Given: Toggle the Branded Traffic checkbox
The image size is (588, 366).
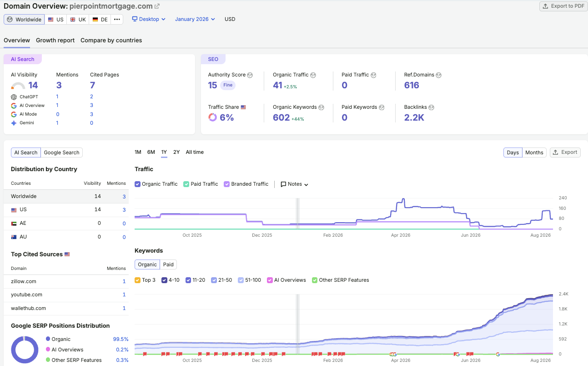Looking at the screenshot, I should point(226,184).
